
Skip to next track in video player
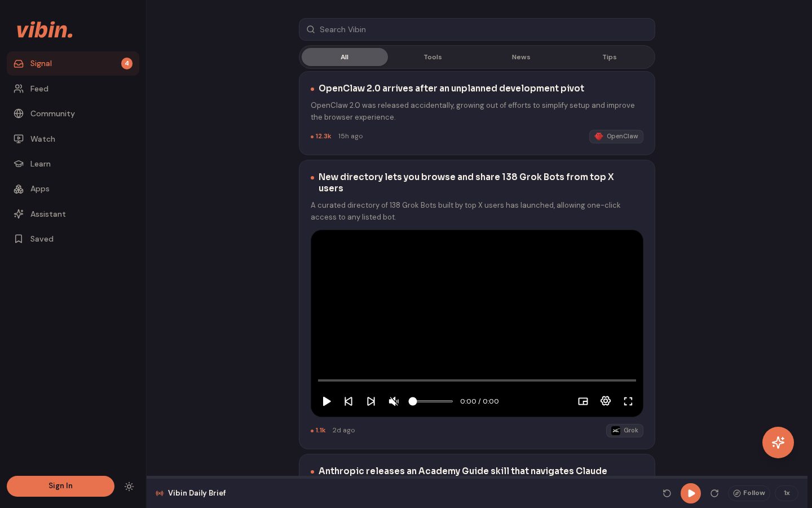click(371, 401)
